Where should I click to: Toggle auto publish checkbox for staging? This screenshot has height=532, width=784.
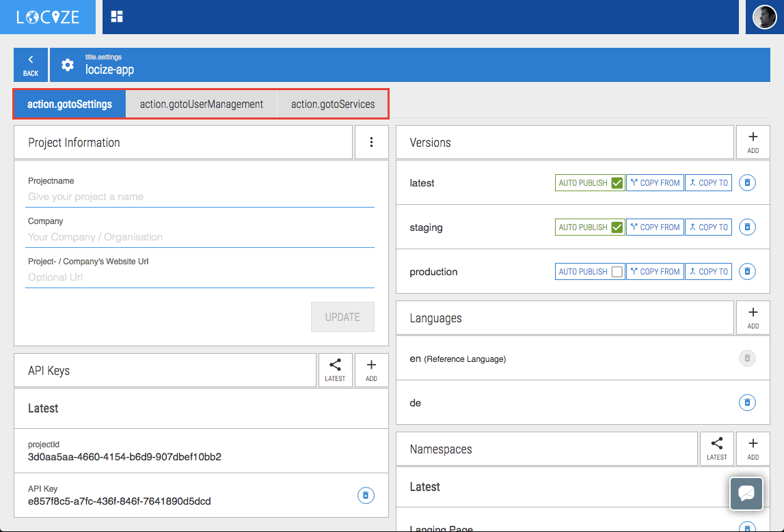(617, 227)
